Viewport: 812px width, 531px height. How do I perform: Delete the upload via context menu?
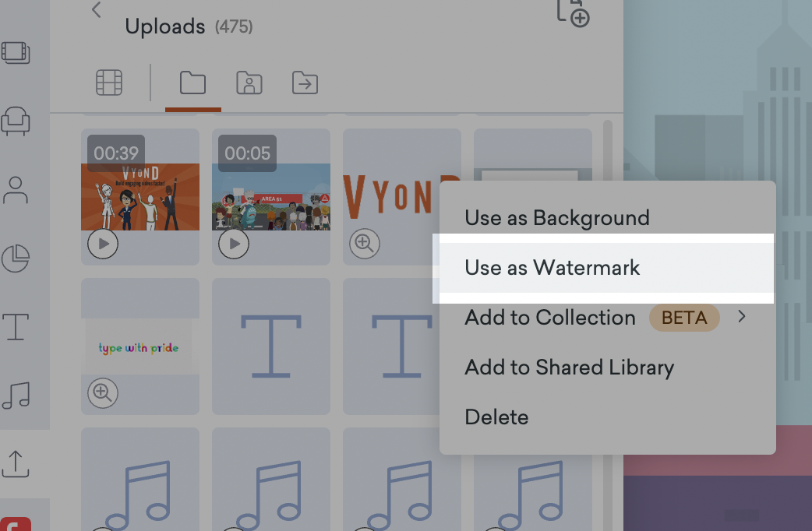click(x=496, y=417)
